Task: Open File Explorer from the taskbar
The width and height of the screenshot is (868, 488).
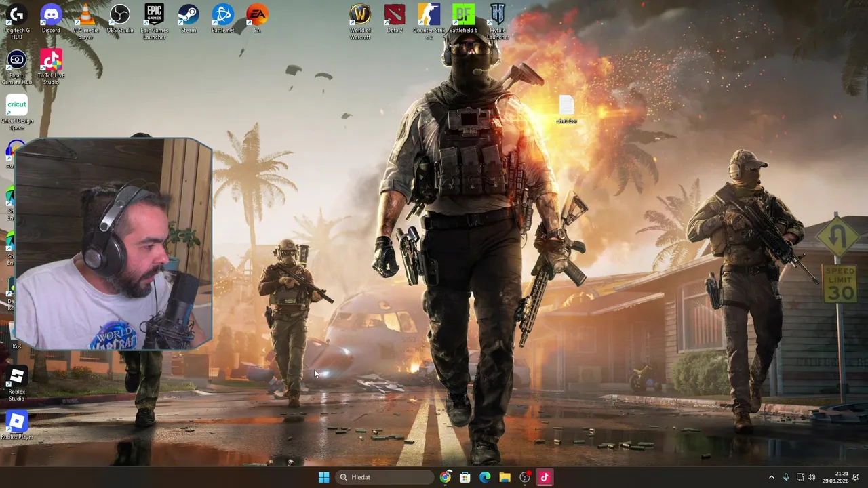Action: click(x=505, y=477)
